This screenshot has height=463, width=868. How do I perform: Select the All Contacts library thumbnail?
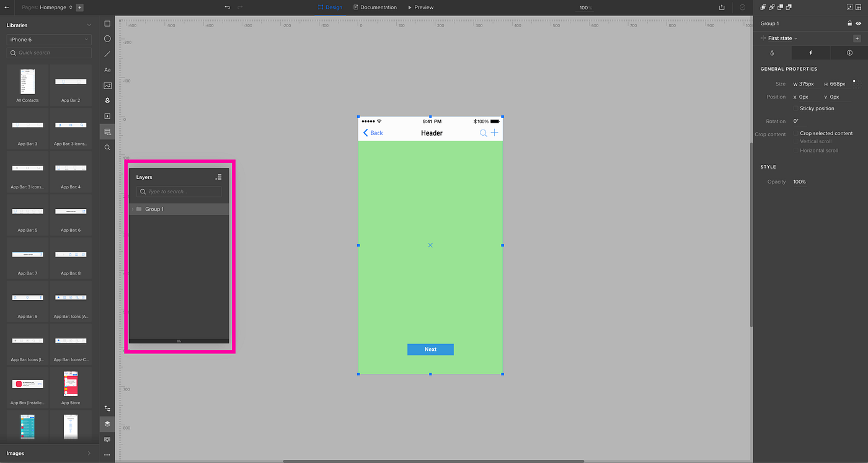[27, 86]
